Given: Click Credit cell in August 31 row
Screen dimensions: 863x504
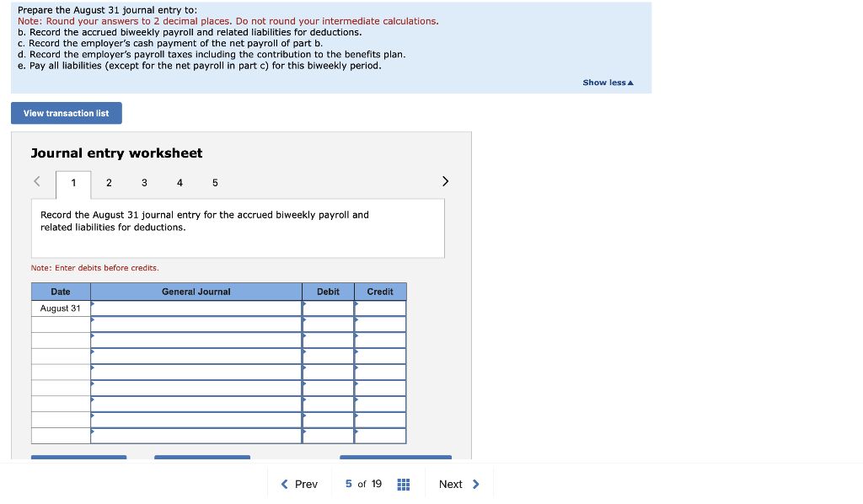Looking at the screenshot, I should click(380, 308).
